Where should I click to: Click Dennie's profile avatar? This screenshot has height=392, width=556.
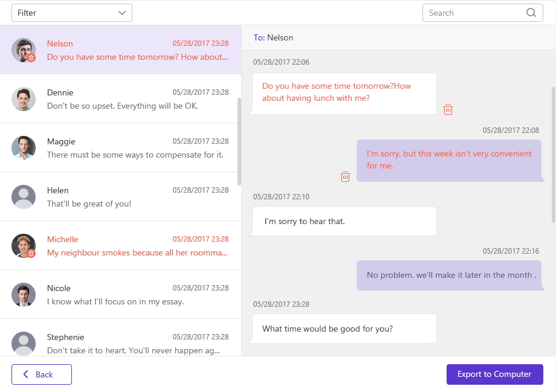[x=24, y=99]
